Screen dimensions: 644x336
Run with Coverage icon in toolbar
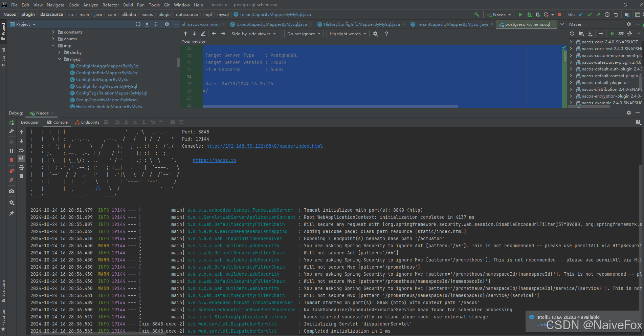point(538,15)
